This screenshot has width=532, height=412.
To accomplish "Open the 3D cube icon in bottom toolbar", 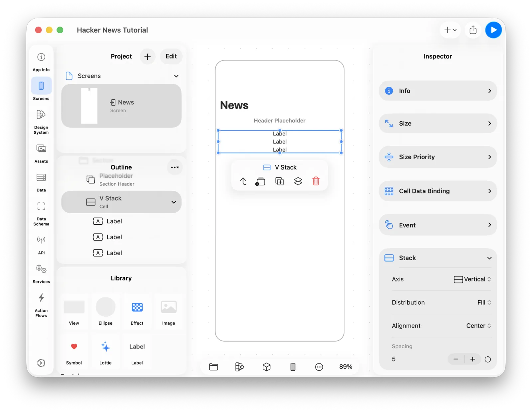I will click(266, 367).
